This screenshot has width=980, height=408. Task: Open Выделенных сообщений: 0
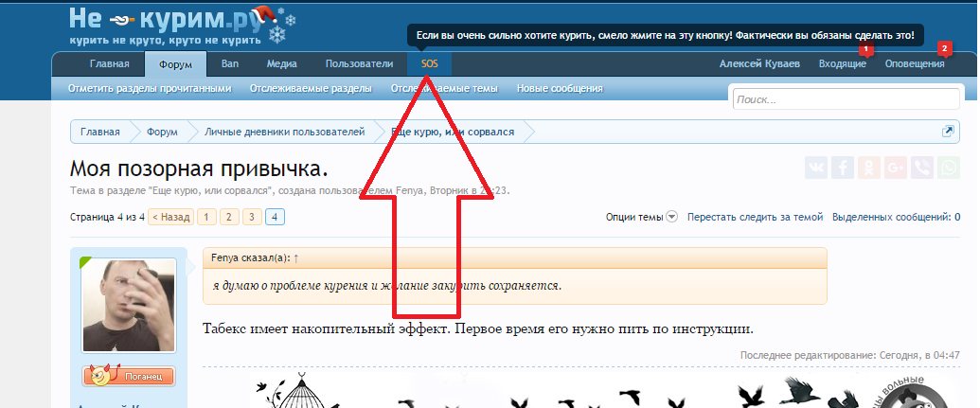point(897,217)
